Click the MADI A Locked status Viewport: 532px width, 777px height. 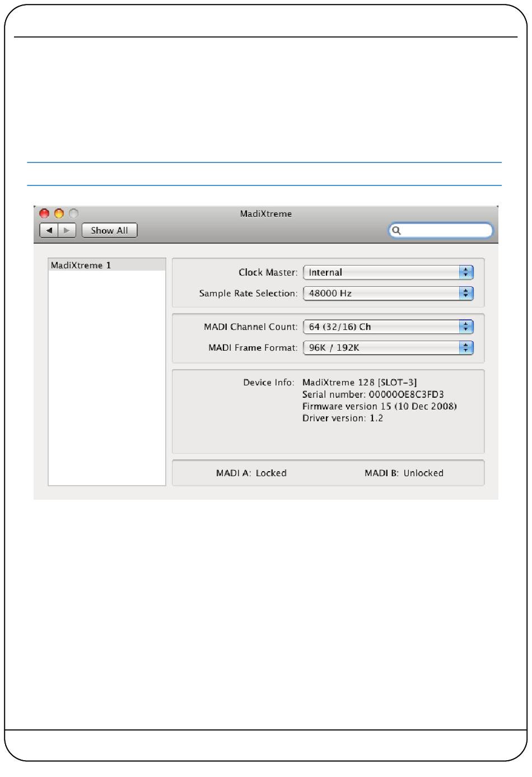pos(251,473)
